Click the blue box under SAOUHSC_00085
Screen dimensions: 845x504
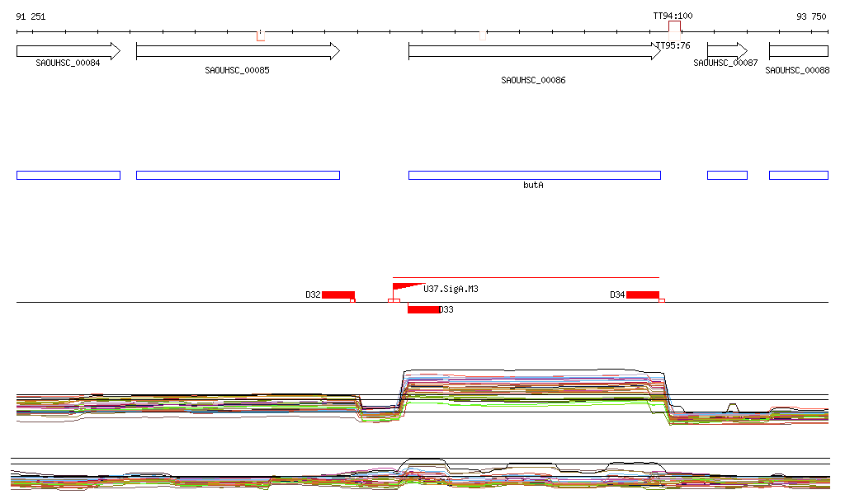(238, 175)
